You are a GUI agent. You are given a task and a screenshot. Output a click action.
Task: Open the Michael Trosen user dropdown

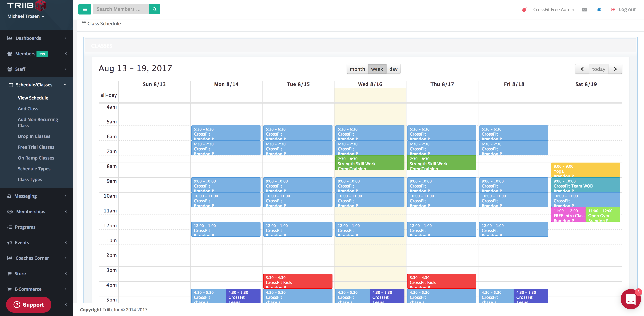[x=26, y=16]
